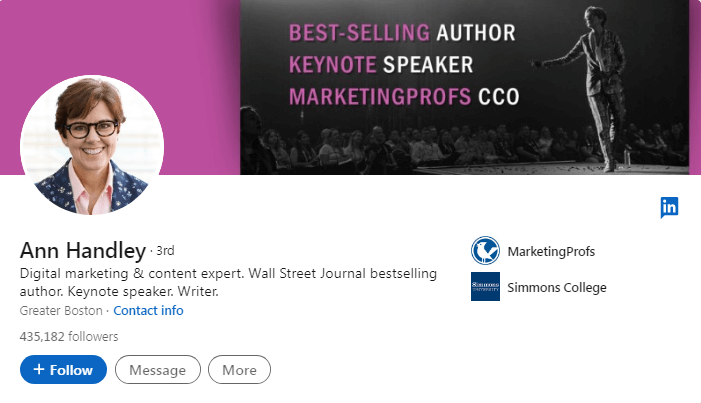Select the MarketingProfs company name

click(551, 251)
